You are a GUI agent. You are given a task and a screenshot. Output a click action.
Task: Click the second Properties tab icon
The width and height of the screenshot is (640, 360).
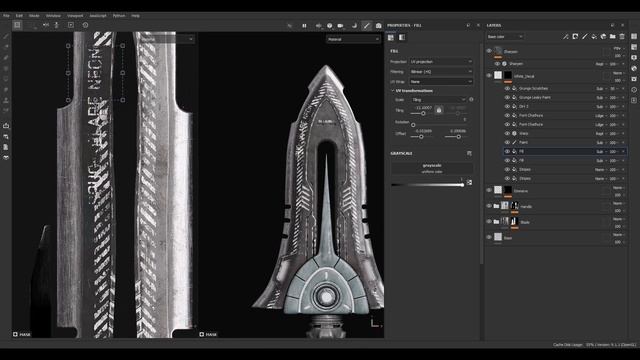402,38
